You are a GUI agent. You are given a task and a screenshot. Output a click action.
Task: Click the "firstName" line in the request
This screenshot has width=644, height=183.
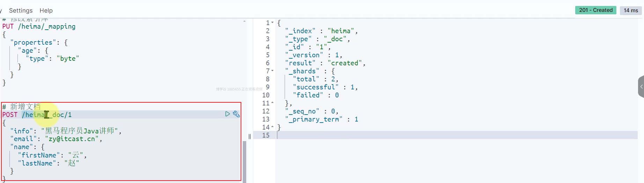(x=52, y=155)
